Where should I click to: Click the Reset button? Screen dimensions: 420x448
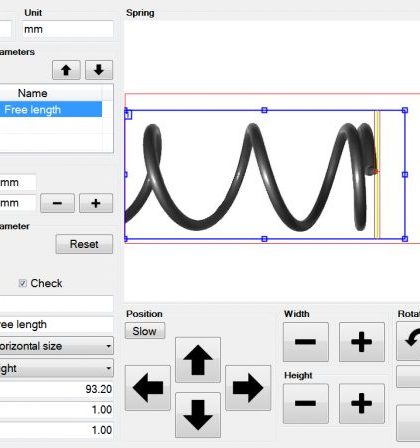84,244
